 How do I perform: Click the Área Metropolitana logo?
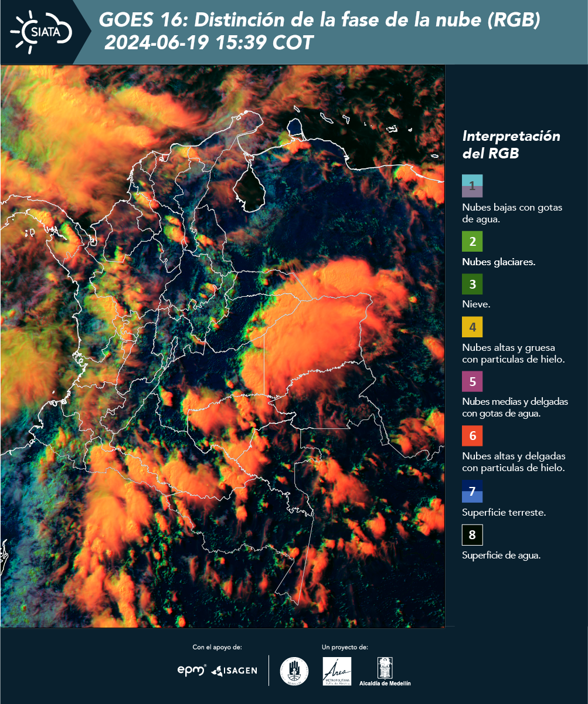(338, 671)
